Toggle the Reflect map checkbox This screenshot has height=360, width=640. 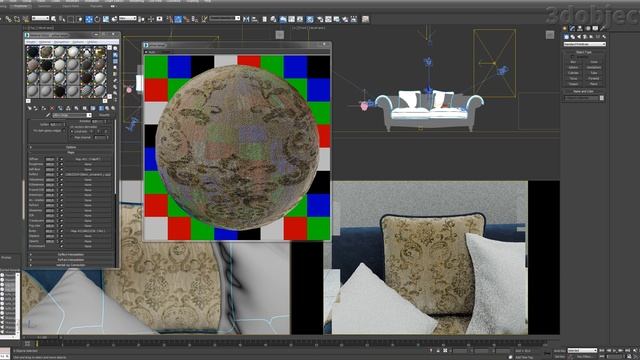[62, 174]
